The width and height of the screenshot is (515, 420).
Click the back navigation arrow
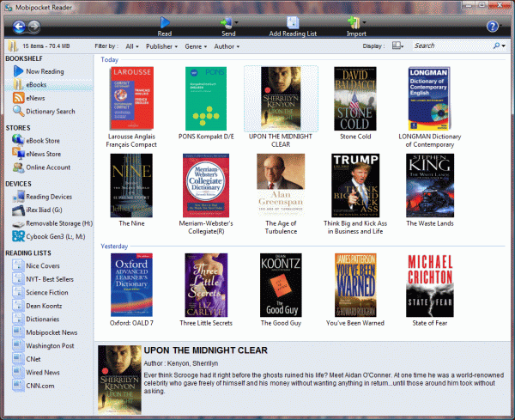click(x=15, y=27)
